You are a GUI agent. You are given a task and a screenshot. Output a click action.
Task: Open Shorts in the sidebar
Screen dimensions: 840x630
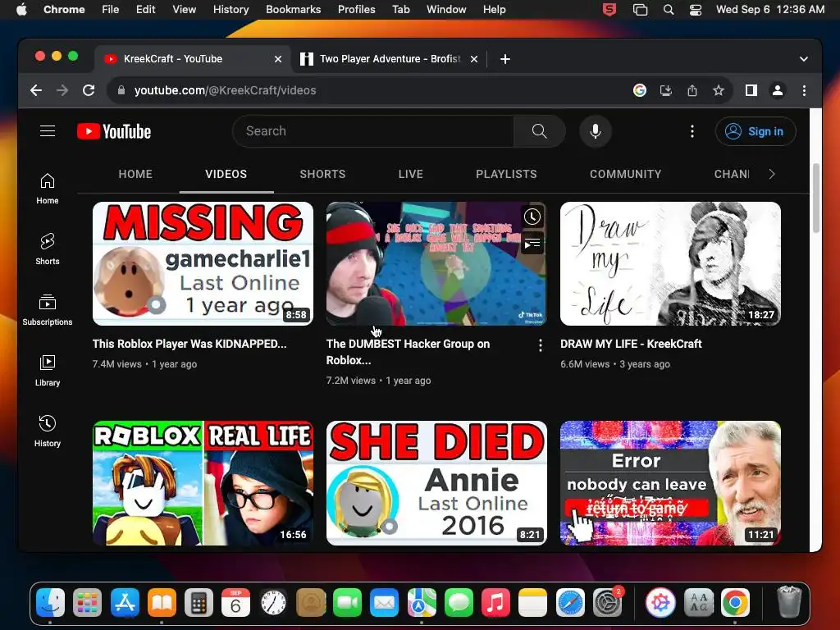click(x=47, y=249)
